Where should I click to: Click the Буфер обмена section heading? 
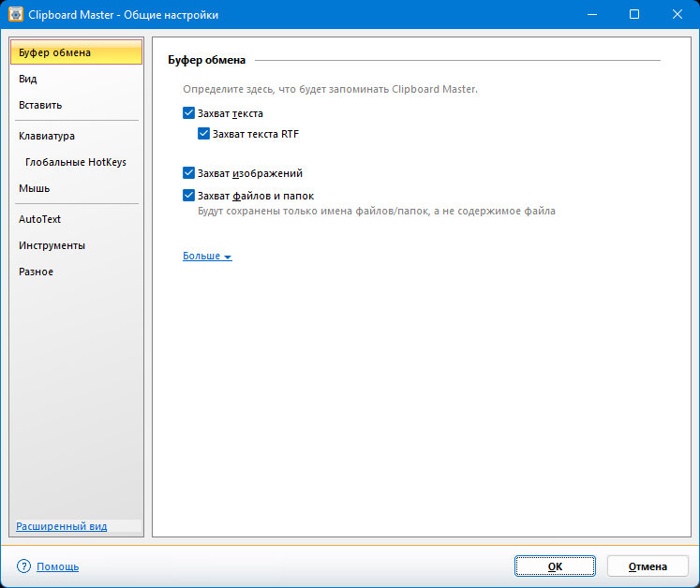pyautogui.click(x=207, y=60)
